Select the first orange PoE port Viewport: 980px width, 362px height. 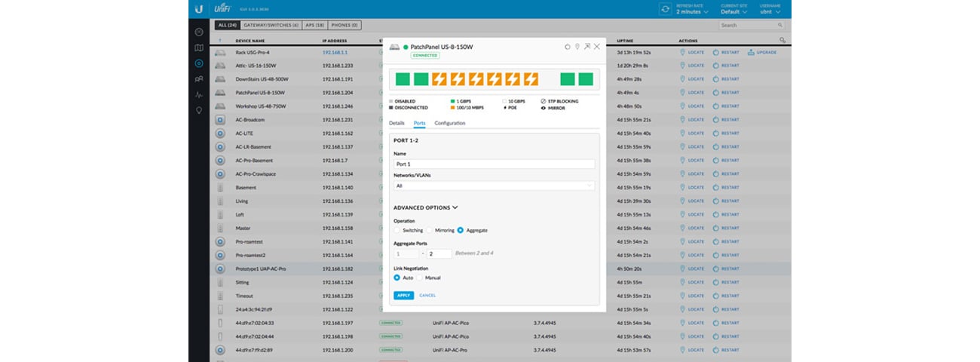click(439, 79)
